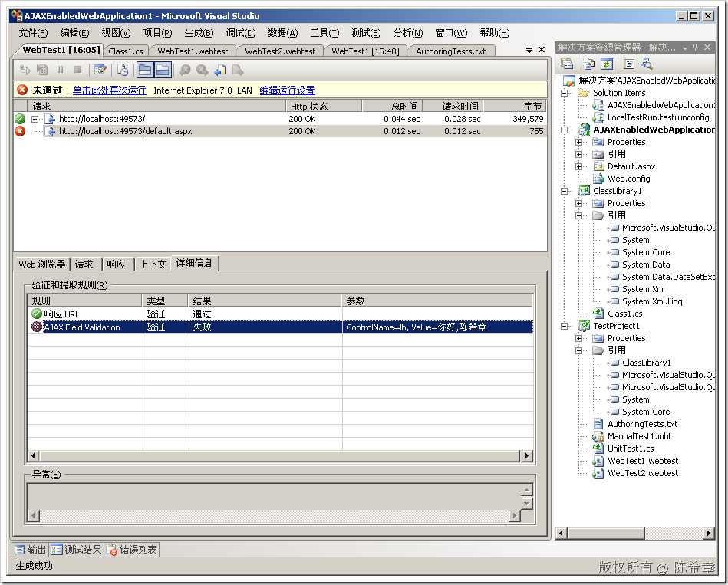Click the import results icon with blue arrow
The image size is (728, 585).
tap(220, 70)
